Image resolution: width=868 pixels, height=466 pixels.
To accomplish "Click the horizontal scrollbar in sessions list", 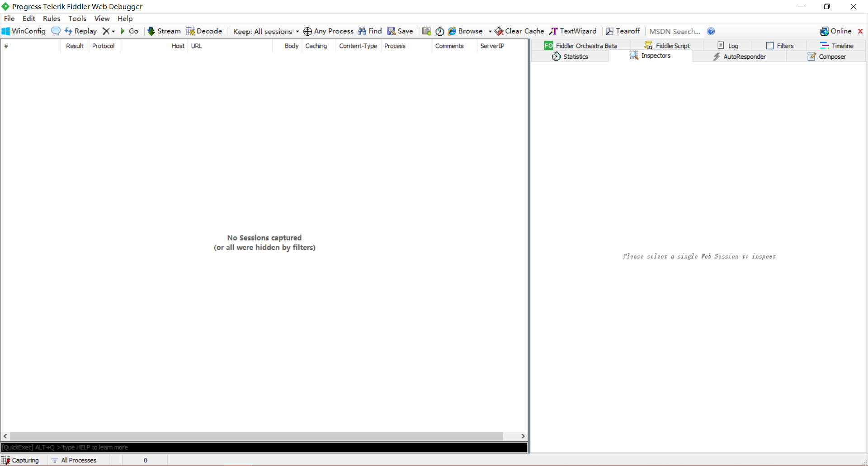I will [x=256, y=436].
